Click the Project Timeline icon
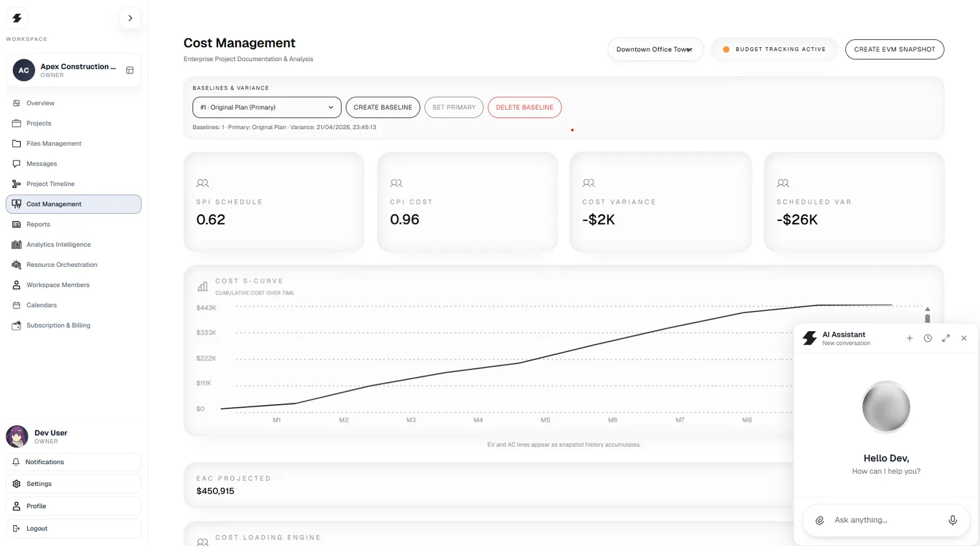The height and width of the screenshot is (546, 980). 17,184
